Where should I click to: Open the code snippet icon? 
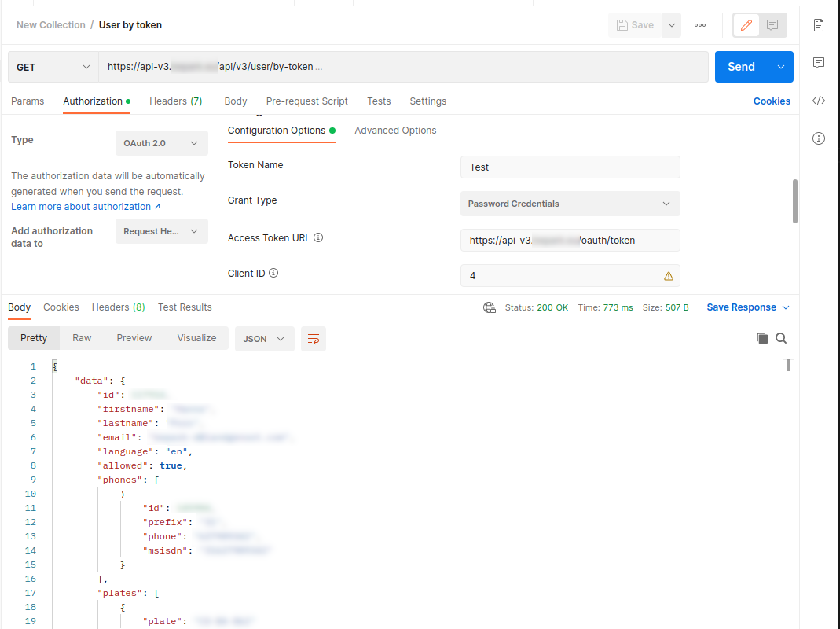coord(819,101)
